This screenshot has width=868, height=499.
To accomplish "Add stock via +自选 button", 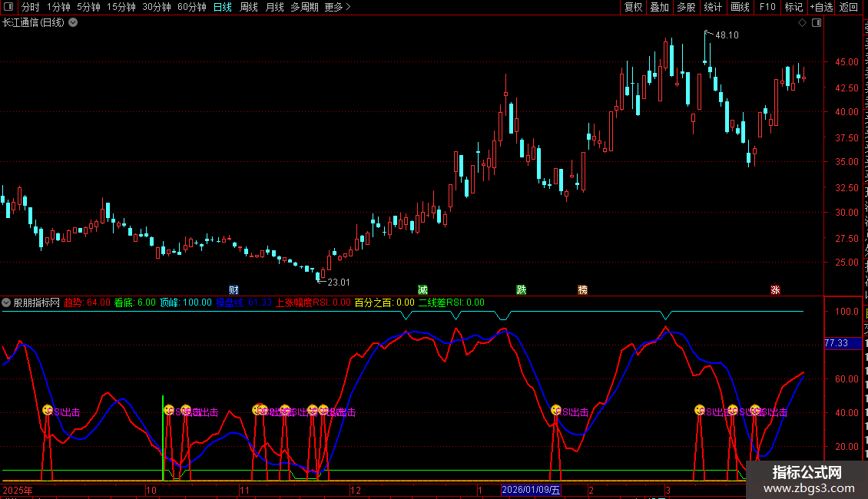I will (821, 7).
